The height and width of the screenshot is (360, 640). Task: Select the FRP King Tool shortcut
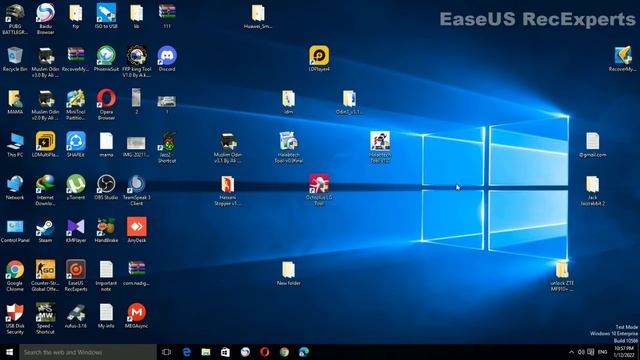tap(137, 61)
